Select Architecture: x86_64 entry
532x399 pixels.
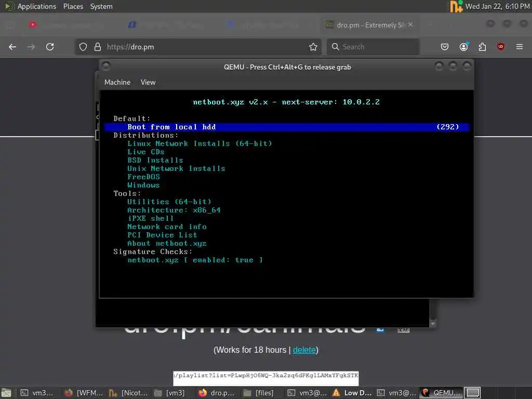pos(174,210)
